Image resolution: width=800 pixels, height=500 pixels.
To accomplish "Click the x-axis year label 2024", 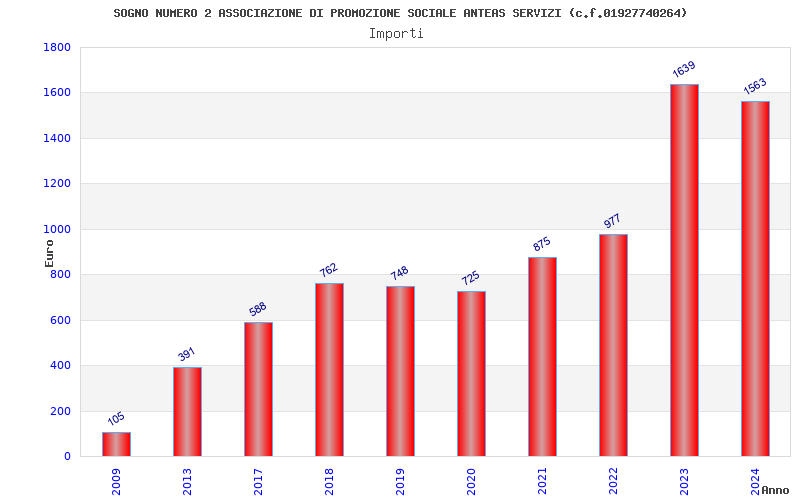I will [755, 482].
